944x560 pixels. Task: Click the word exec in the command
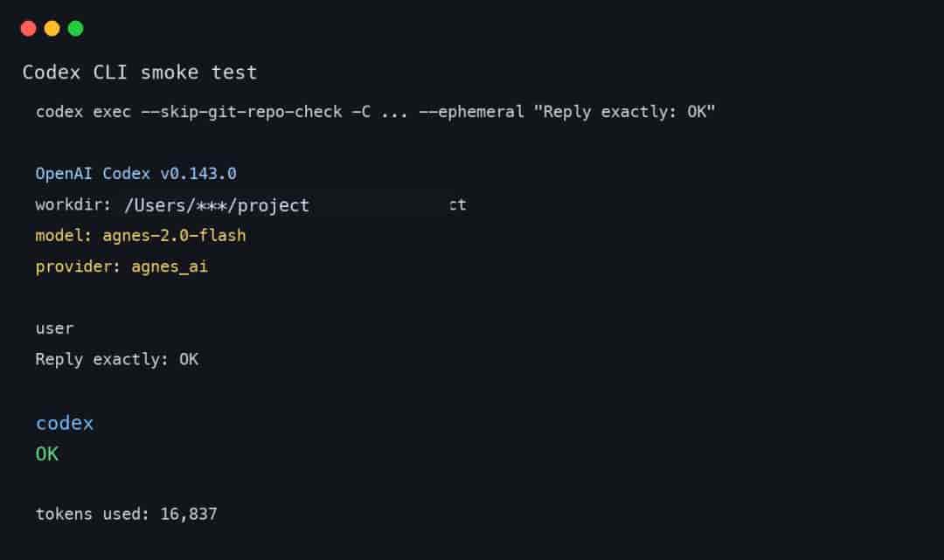click(112, 112)
